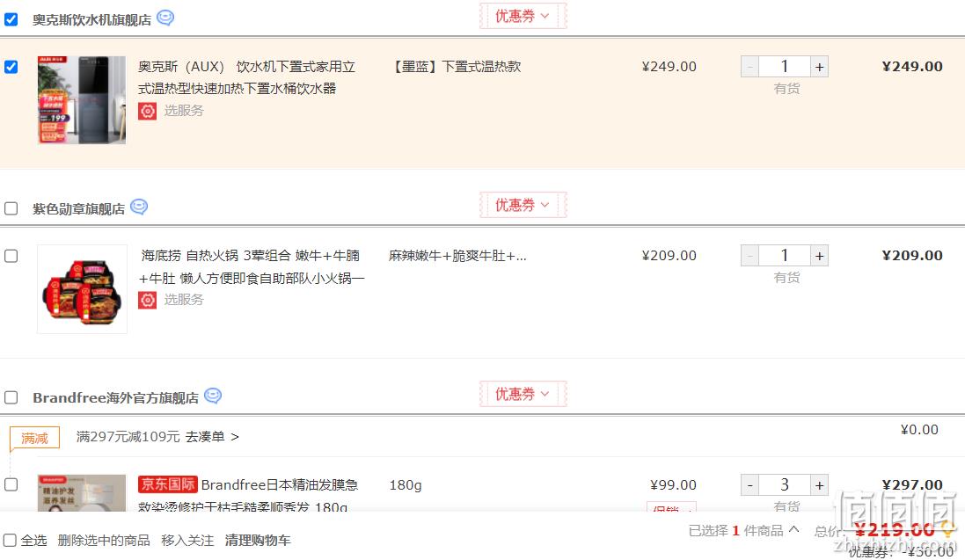Expand the selected items list arrow
Viewport: 965px width, 560px height.
point(794,529)
